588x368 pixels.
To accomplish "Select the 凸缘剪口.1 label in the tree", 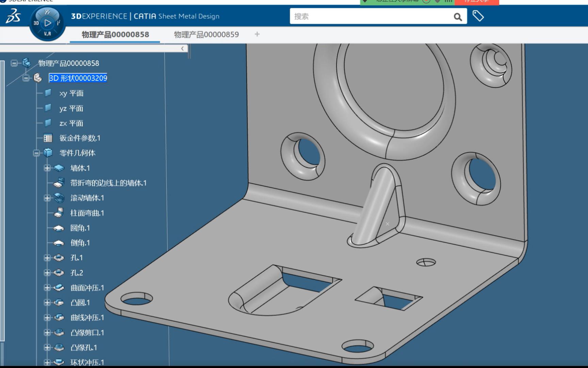I will click(87, 333).
